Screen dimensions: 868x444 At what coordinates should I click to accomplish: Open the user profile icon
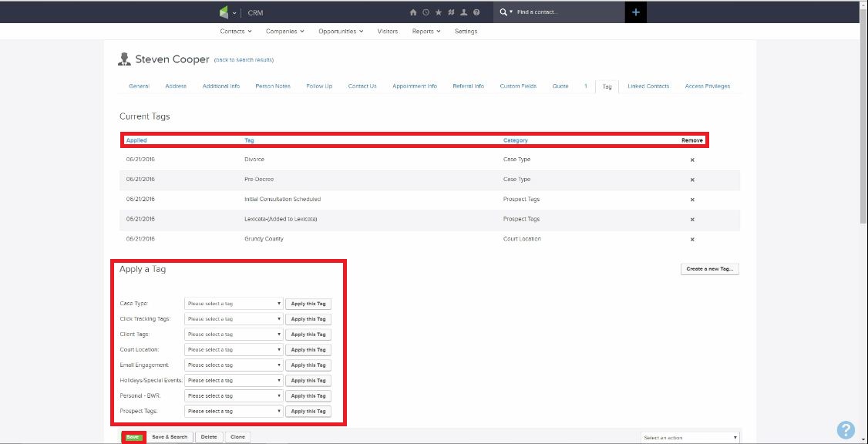click(464, 12)
